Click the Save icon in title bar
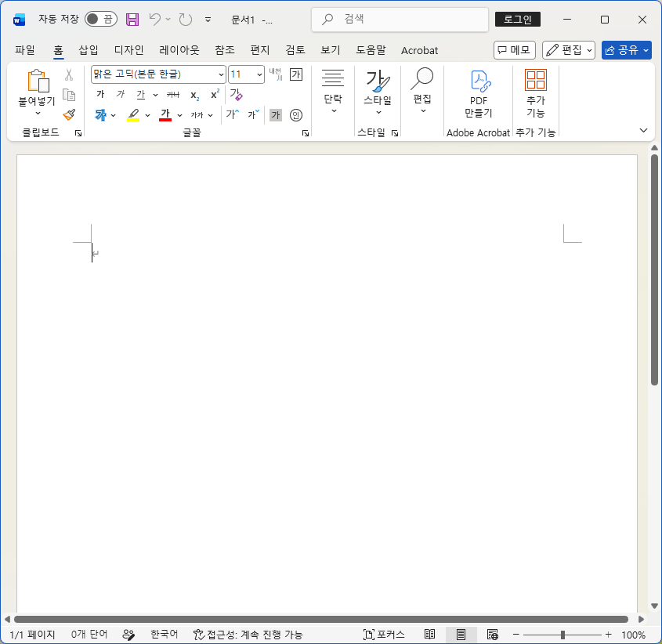662x644 pixels. coord(132,20)
